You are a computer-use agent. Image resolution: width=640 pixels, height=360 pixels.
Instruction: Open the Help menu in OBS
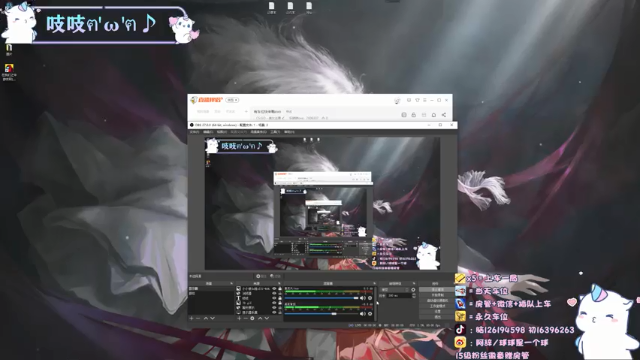[x=289, y=132]
